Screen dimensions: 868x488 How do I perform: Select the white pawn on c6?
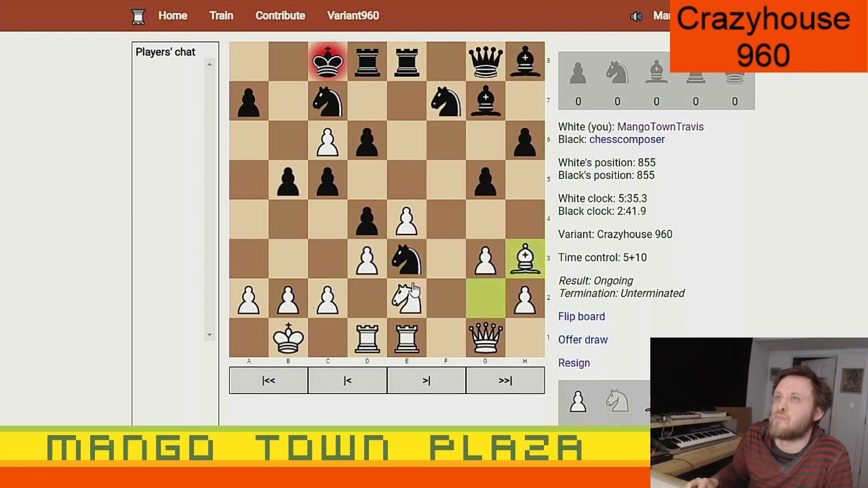328,140
